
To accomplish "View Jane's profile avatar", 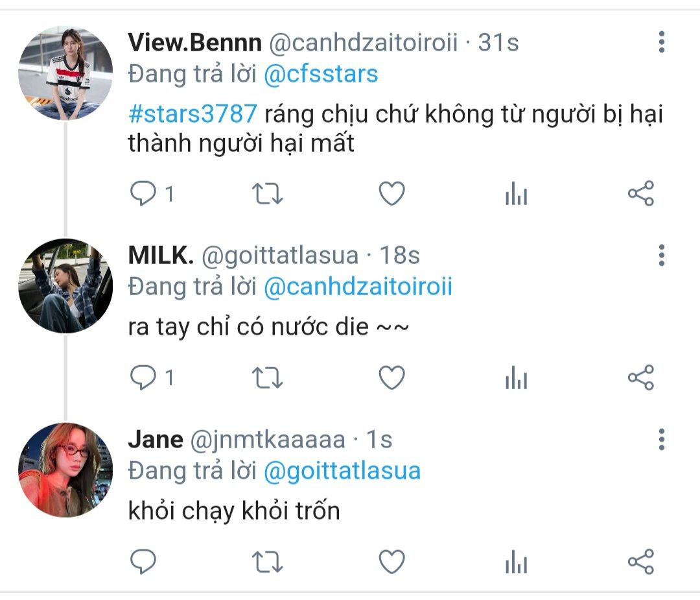I will pyautogui.click(x=65, y=470).
